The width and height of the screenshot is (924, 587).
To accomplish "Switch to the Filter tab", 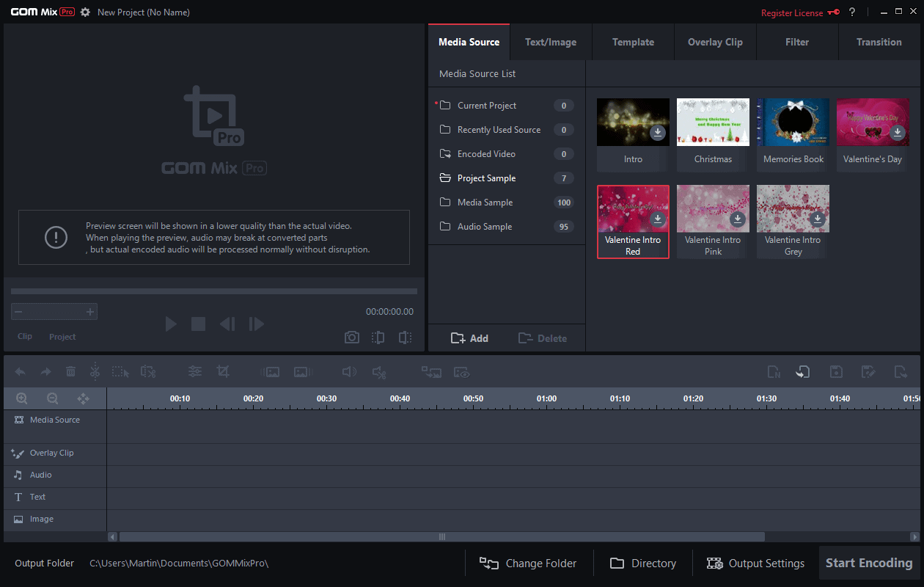I will [797, 42].
